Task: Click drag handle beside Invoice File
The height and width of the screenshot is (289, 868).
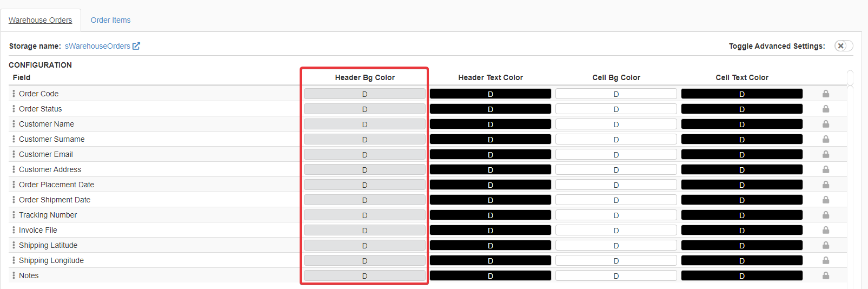Action: coord(14,230)
